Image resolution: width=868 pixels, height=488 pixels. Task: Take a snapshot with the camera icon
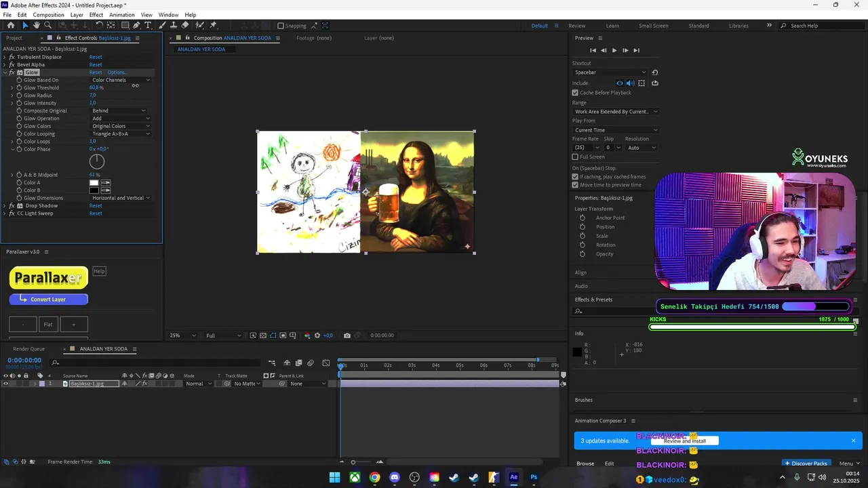[x=347, y=335]
